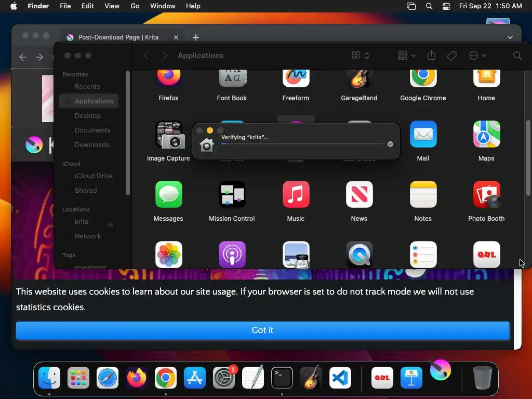This screenshot has width=532, height=399.
Task: Select the Mission Control app icon
Action: pyautogui.click(x=232, y=194)
